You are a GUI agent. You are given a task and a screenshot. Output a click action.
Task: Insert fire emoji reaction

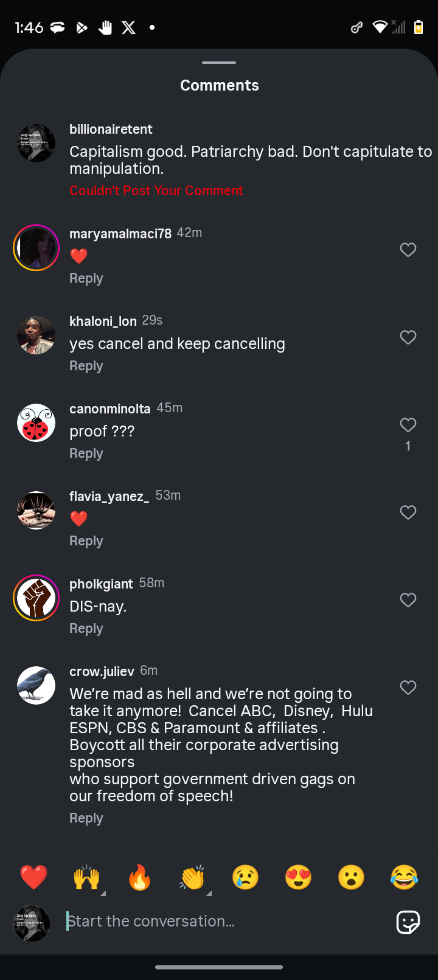139,877
